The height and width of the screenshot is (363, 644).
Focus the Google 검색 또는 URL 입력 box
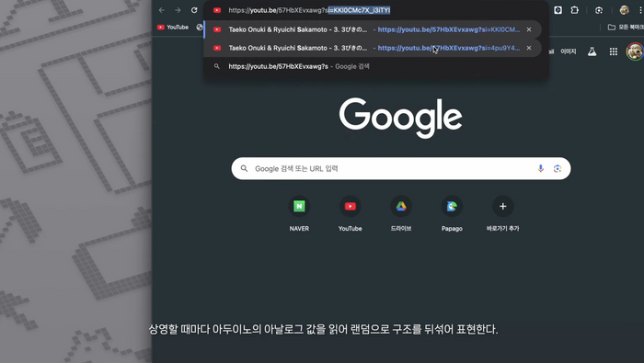(401, 168)
